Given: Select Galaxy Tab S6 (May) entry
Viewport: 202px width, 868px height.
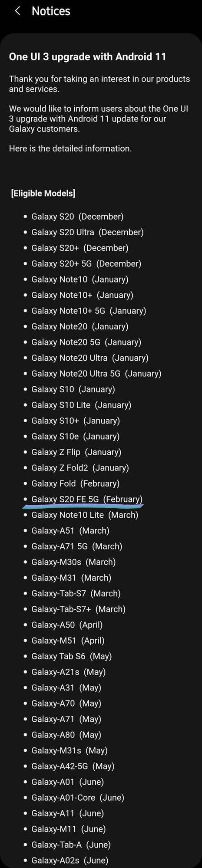Looking at the screenshot, I should pos(71,656).
